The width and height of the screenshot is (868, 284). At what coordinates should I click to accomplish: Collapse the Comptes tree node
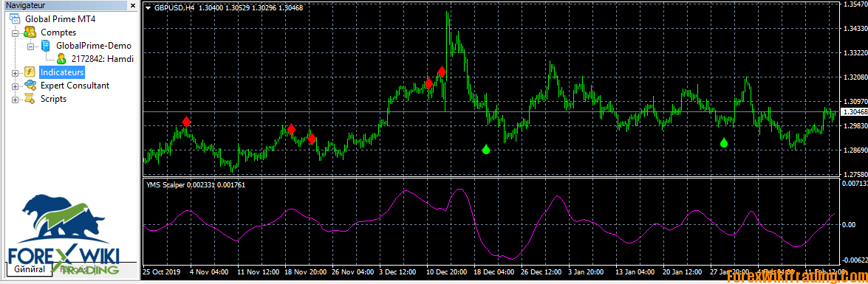click(x=15, y=33)
